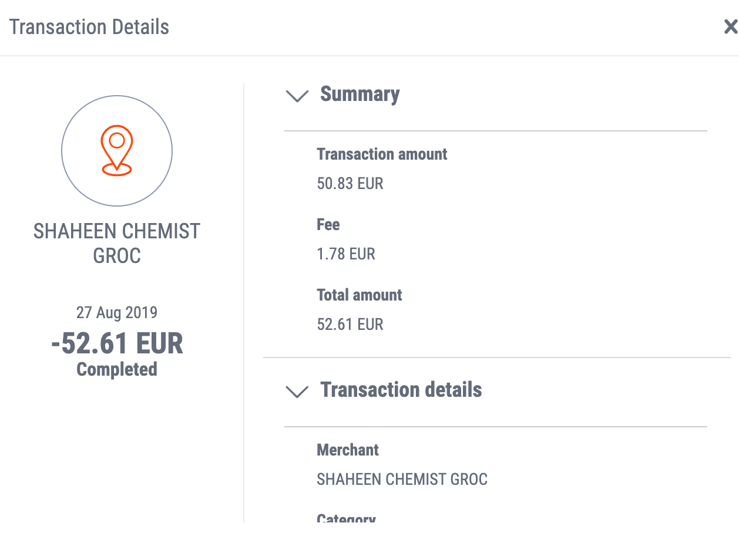Select the 1.78 EUR fee value
This screenshot has height=560, width=739.
point(346,254)
